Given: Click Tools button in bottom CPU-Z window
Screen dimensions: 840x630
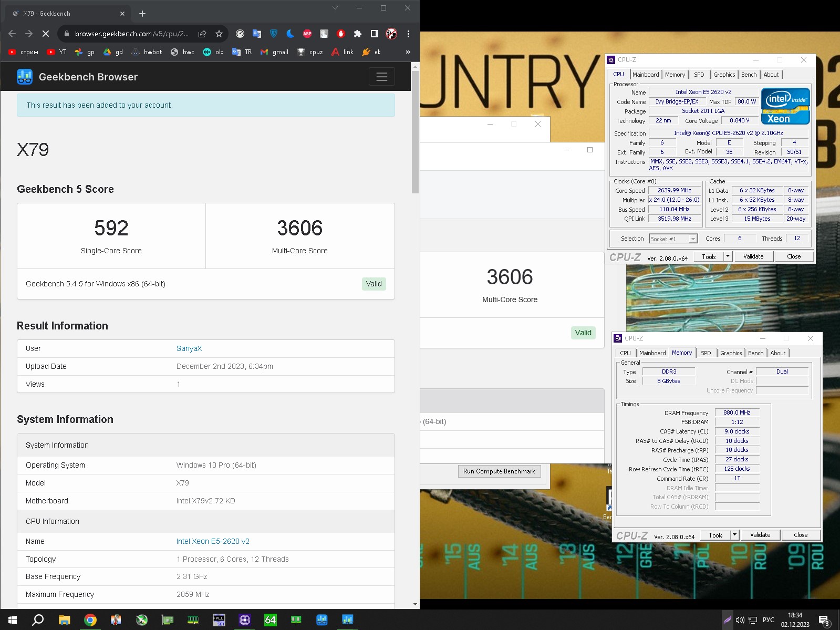Looking at the screenshot, I should (x=715, y=535).
